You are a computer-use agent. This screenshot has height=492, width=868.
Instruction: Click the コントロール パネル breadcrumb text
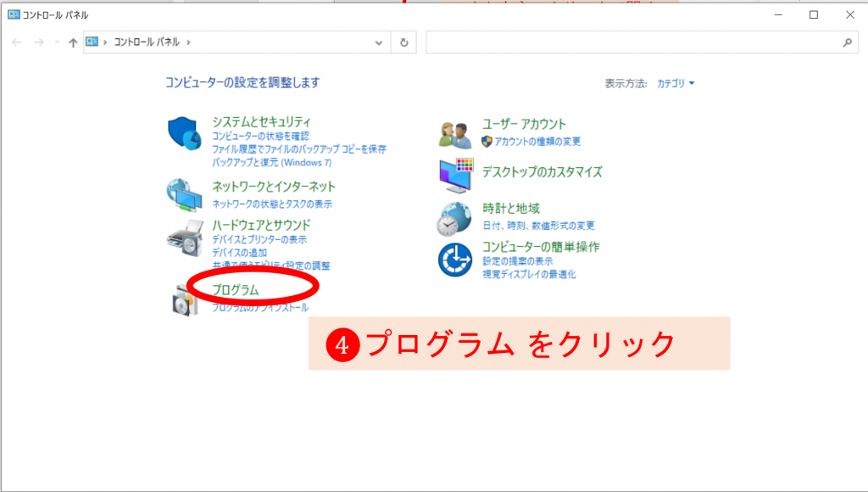click(147, 42)
